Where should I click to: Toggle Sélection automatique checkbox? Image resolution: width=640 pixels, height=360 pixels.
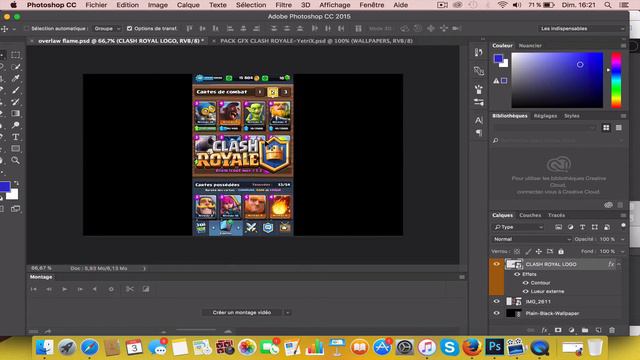[27, 29]
